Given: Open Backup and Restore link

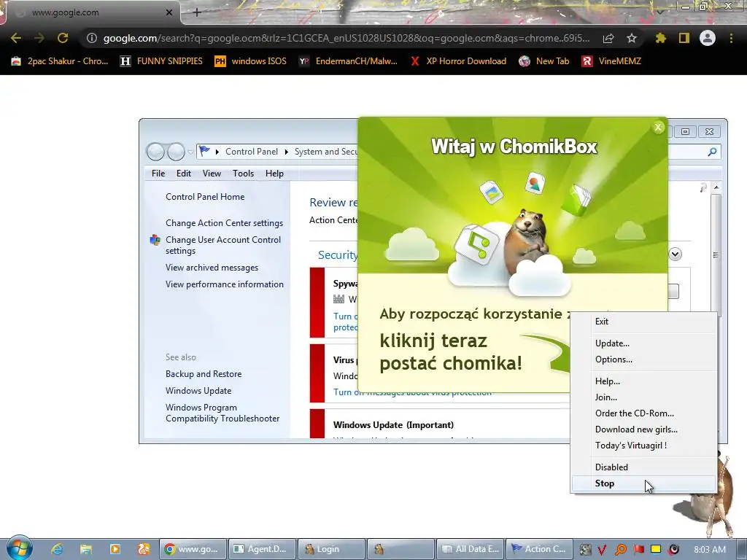Looking at the screenshot, I should click(x=204, y=374).
